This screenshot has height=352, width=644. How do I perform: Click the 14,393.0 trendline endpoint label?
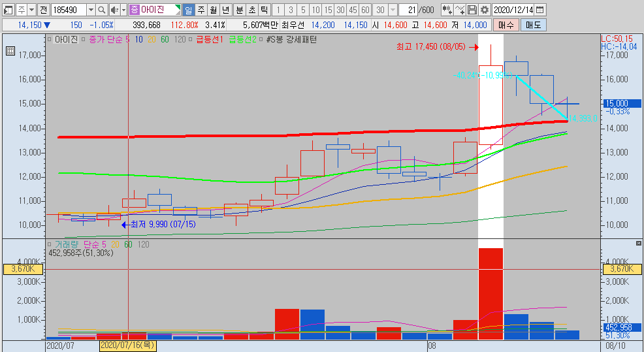(x=583, y=118)
